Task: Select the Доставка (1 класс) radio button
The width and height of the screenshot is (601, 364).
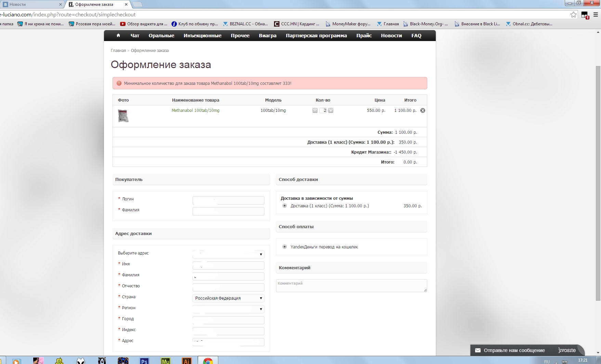Action: pos(285,206)
